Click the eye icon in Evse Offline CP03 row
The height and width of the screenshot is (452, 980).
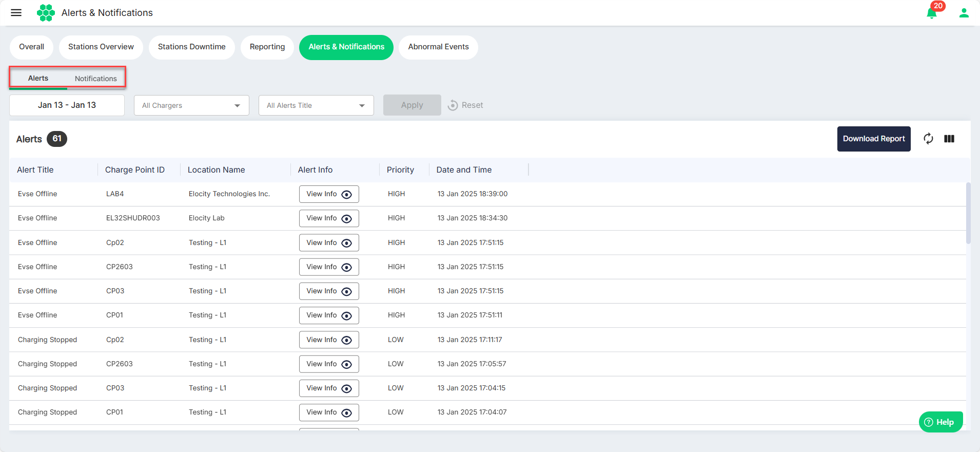tap(347, 291)
